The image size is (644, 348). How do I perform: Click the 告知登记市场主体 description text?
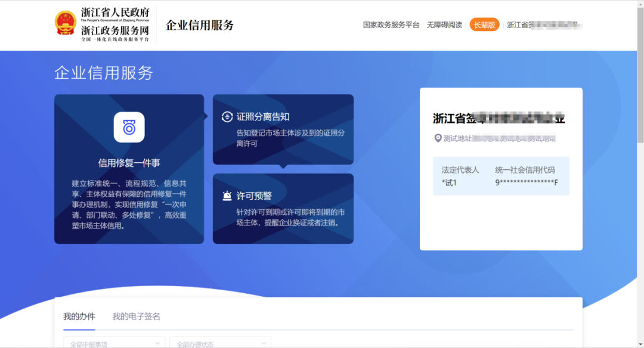pos(290,138)
